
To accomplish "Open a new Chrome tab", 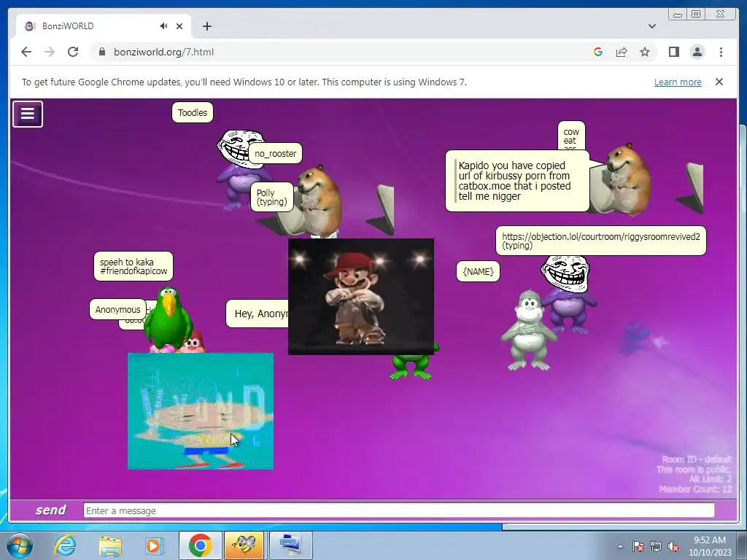I will coord(206,26).
